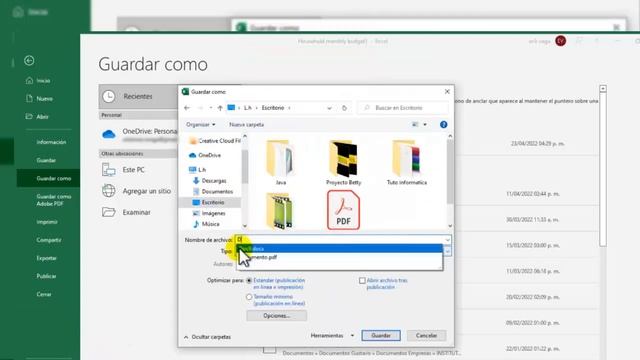The image size is (640, 360).
Task: Close the Guardar como dialog
Action: pos(447,91)
